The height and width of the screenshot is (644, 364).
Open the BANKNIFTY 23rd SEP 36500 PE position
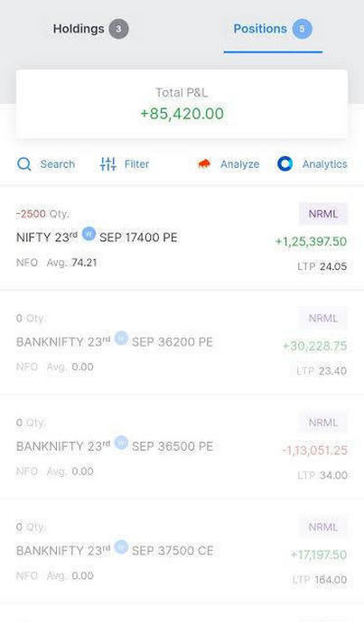[182, 447]
